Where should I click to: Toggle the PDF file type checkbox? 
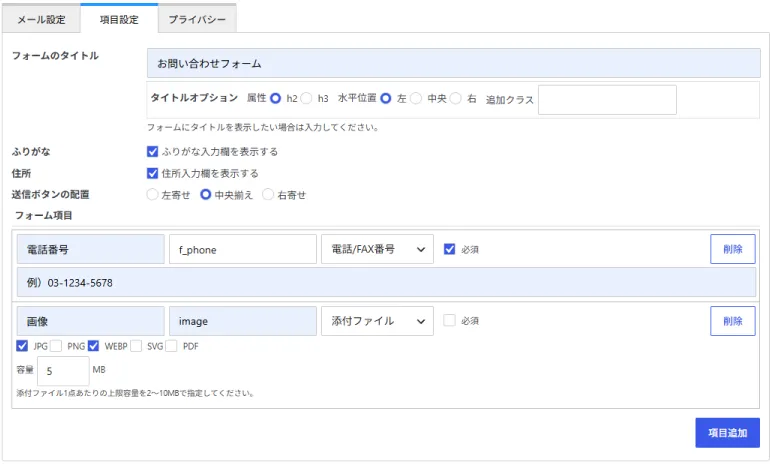171,346
